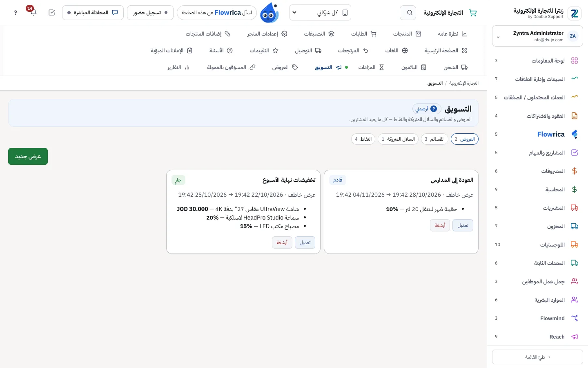Click the Reach megaphone icon in sidebar
This screenshot has width=588, height=368.
[575, 337]
